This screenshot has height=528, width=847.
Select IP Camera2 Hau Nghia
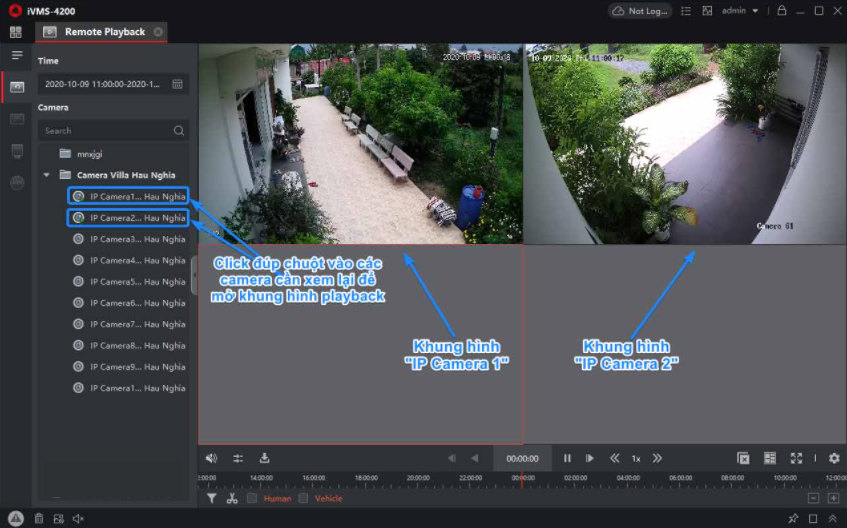[128, 218]
